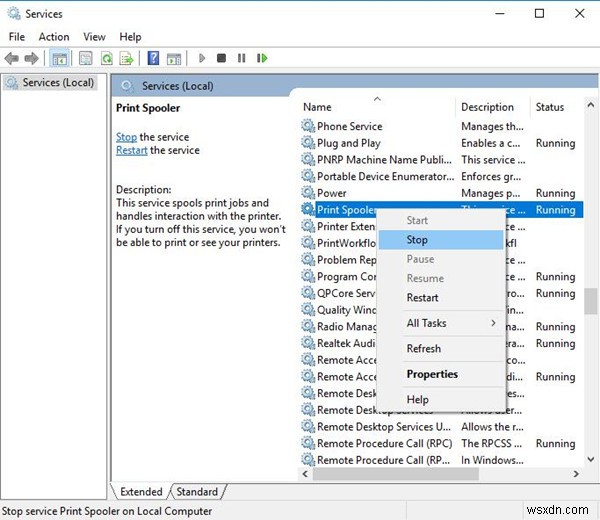Switch to the Standard tab

197,492
